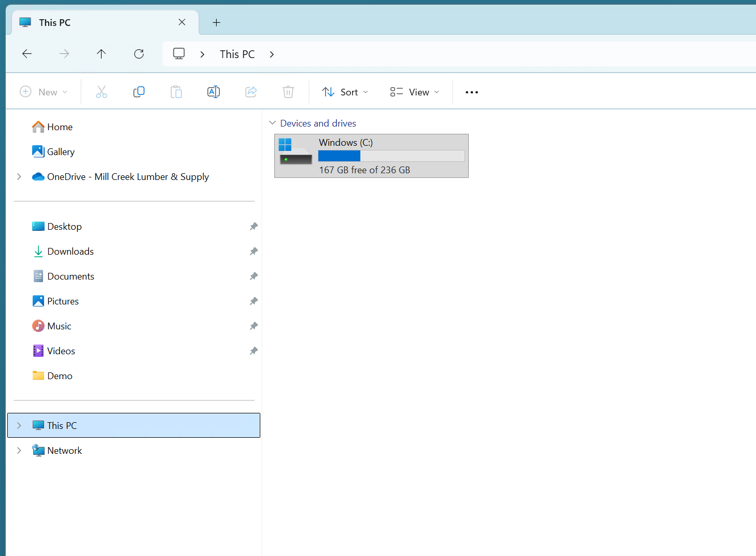Click the pin icon beside Downloads
This screenshot has width=756, height=556.
tap(254, 252)
